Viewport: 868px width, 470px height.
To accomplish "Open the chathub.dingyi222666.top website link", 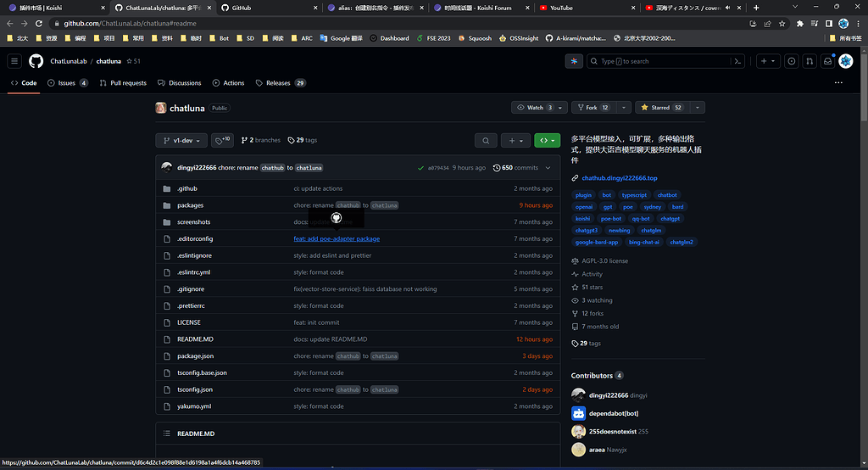I will click(620, 178).
